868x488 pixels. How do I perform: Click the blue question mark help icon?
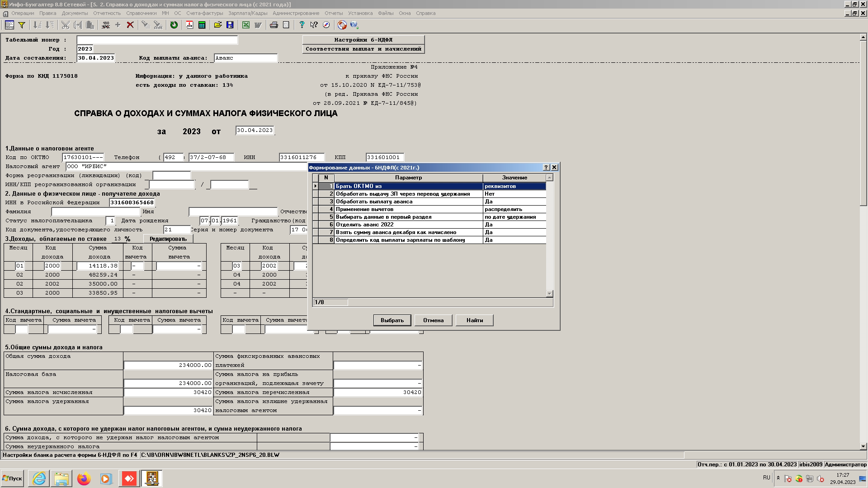click(302, 25)
